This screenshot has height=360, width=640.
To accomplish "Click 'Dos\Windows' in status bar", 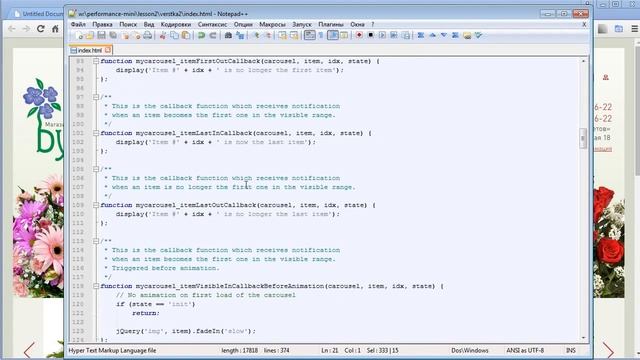I will pos(470,350).
